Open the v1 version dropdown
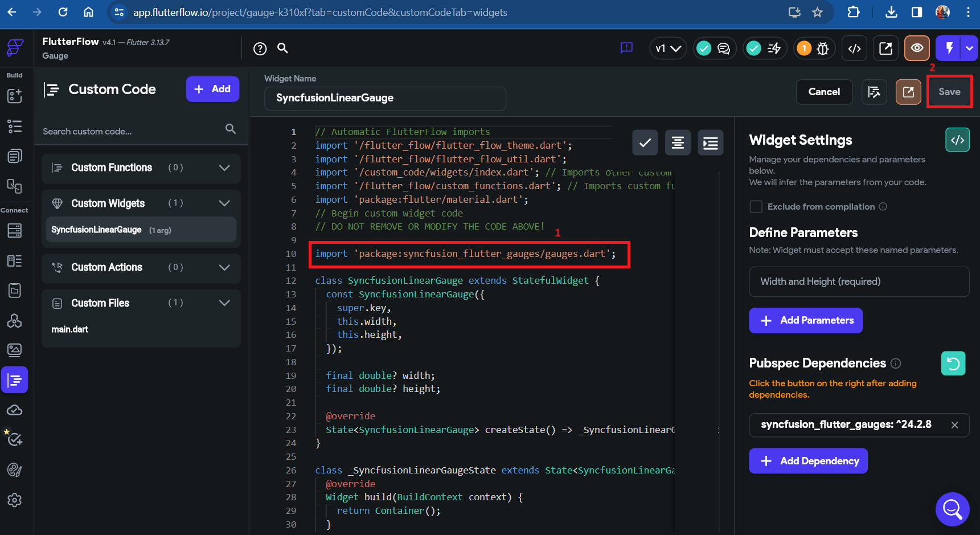The width and height of the screenshot is (980, 535). 668,48
